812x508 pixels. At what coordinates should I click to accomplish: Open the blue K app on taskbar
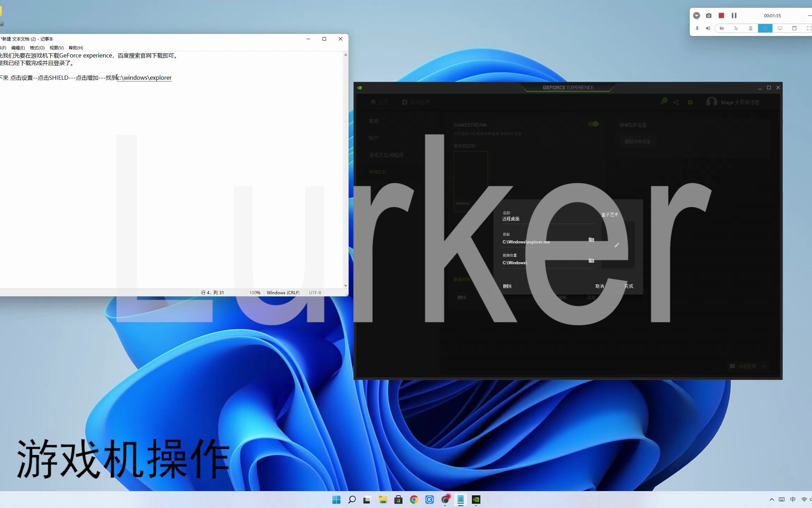(x=429, y=500)
